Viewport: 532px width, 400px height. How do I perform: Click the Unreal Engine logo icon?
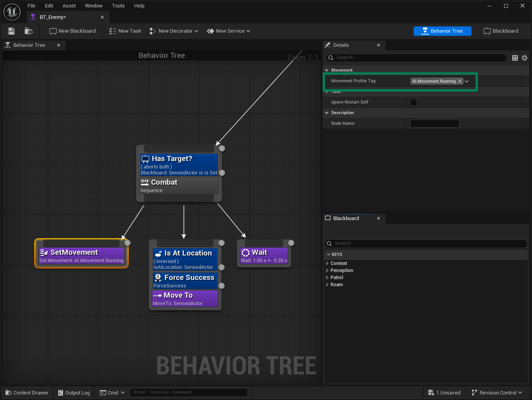pos(12,12)
